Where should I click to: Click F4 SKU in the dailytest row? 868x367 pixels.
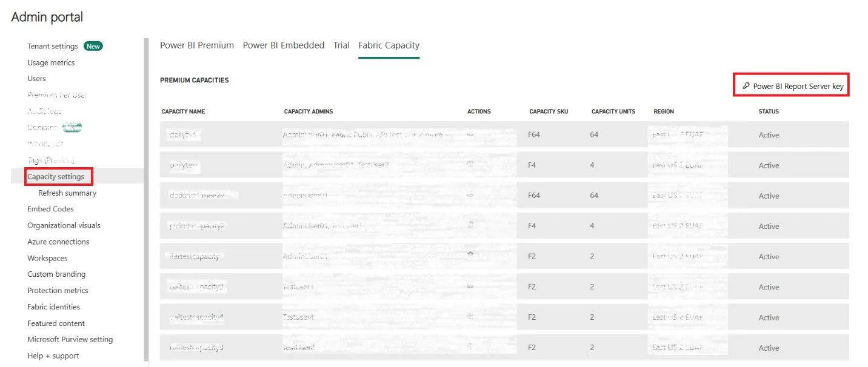click(532, 165)
